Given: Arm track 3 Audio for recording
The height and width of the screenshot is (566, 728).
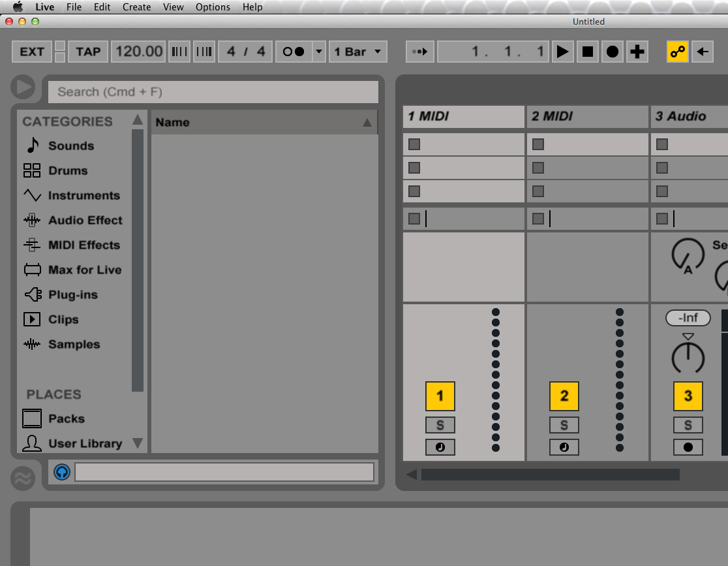Looking at the screenshot, I should [688, 447].
